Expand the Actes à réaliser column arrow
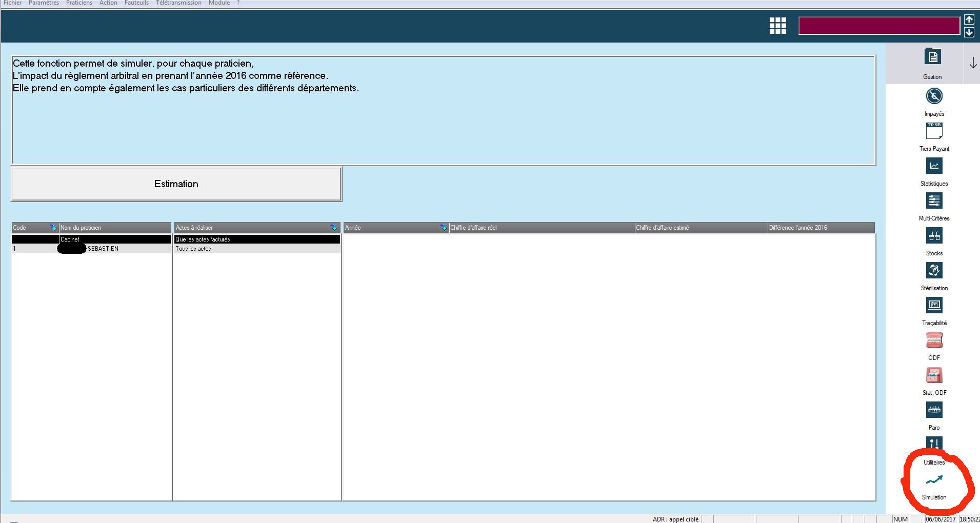The image size is (980, 523). [334, 228]
